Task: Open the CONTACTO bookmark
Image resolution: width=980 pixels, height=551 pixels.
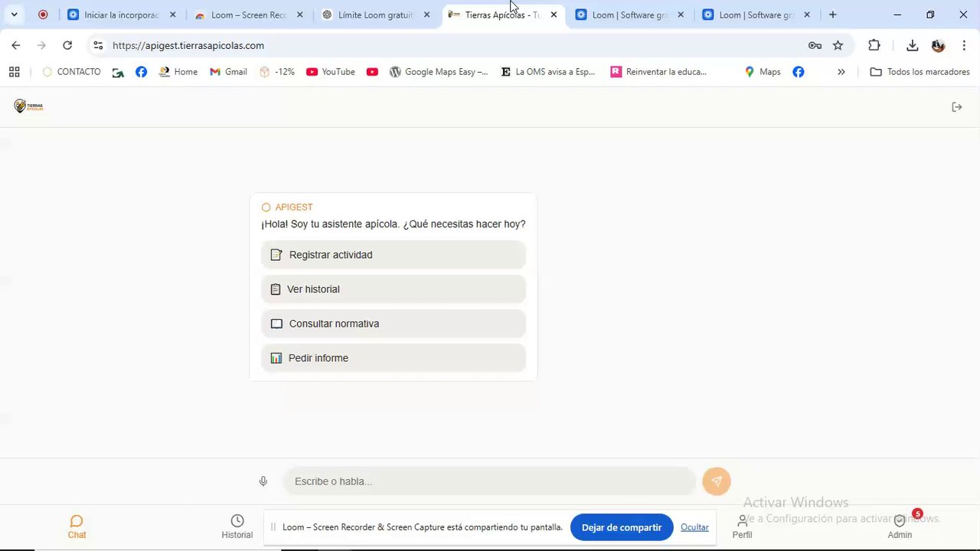Action: click(71, 72)
